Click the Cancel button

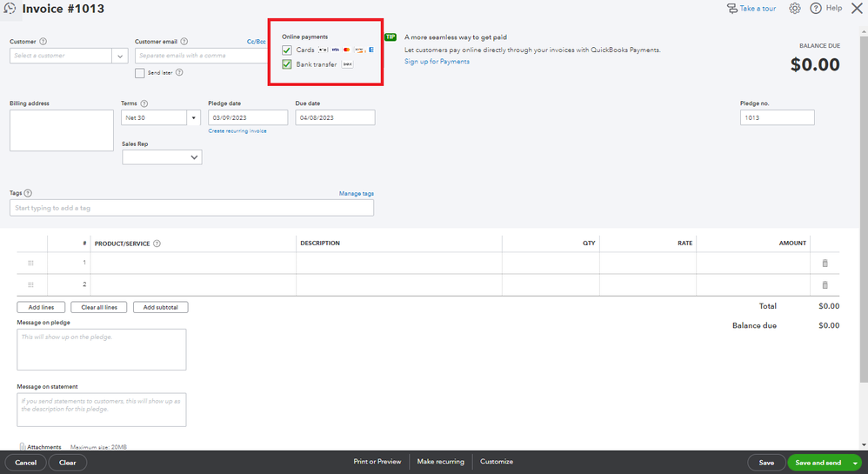coord(25,463)
